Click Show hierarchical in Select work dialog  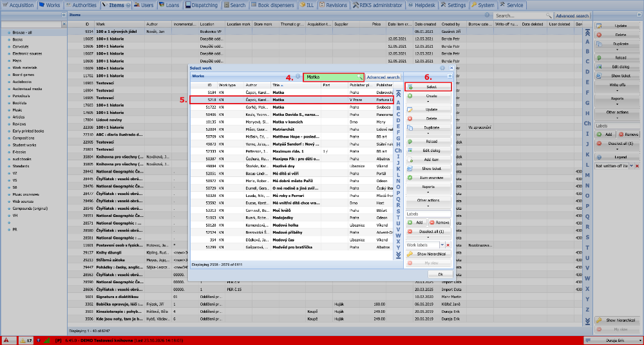pyautogui.click(x=428, y=254)
